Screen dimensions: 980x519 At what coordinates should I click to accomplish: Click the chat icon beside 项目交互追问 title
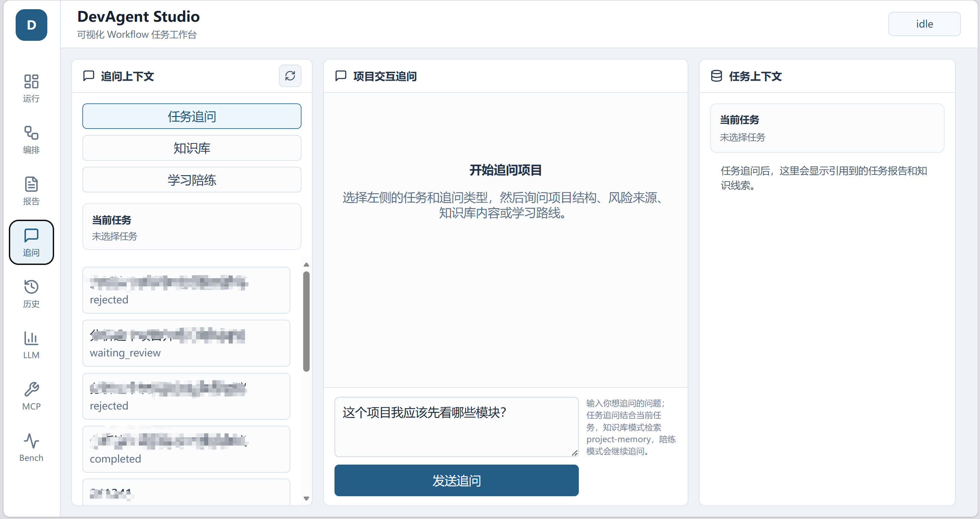click(x=341, y=76)
